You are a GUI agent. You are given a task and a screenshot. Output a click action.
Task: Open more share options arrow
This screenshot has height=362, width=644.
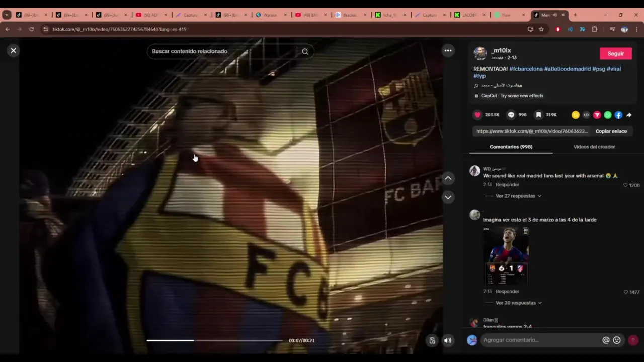[629, 115]
